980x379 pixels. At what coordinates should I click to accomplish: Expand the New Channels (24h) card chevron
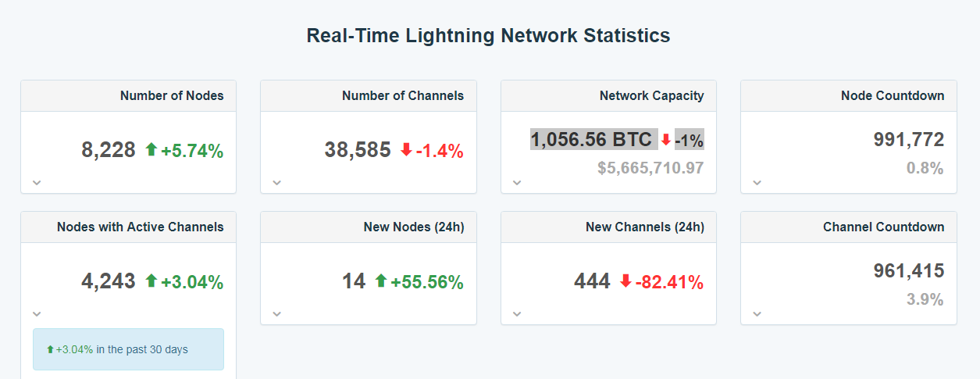pyautogui.click(x=516, y=314)
